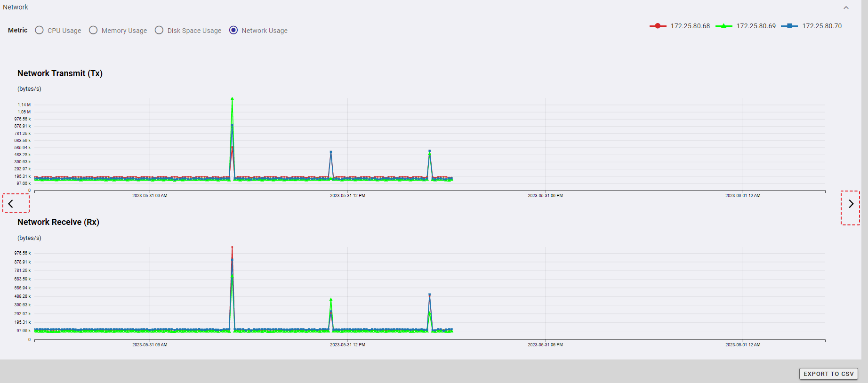
Task: Toggle the red 172.25.80.68 legend marker
Action: (x=658, y=26)
